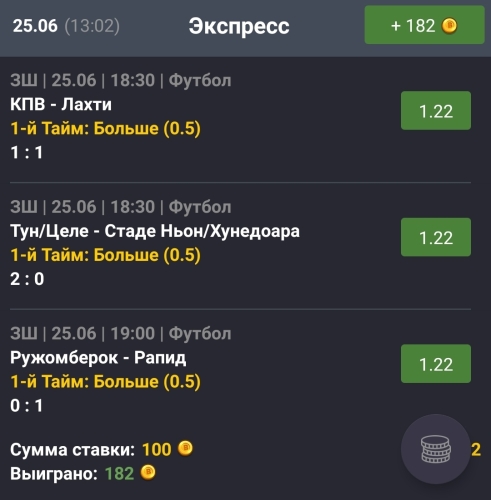Click coin icon next to won amount 182
This screenshot has height=500, width=491.
(x=148, y=473)
